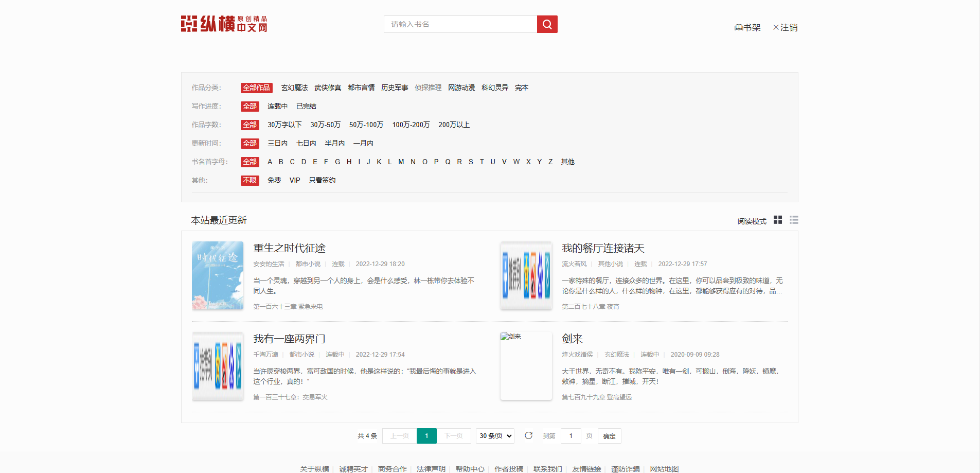Viewport: 980px width, 473px height.
Task: Switch to list view reading mode
Action: tap(794, 220)
